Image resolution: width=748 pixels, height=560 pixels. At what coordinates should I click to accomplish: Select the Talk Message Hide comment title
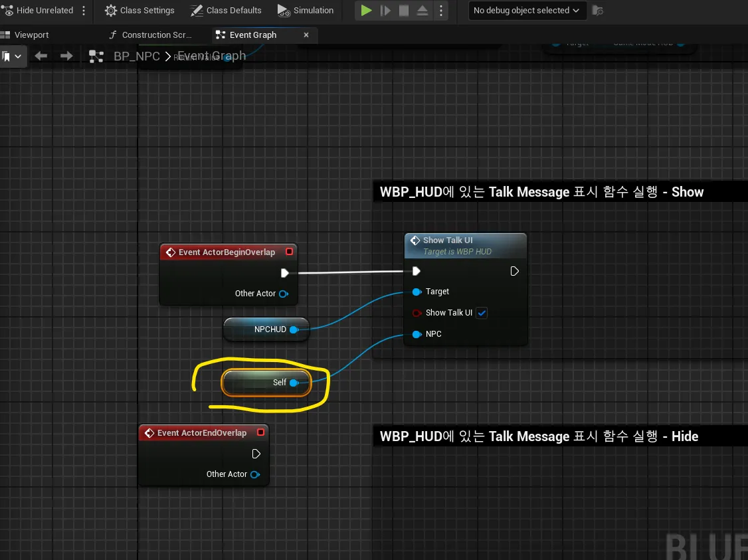[x=539, y=436]
